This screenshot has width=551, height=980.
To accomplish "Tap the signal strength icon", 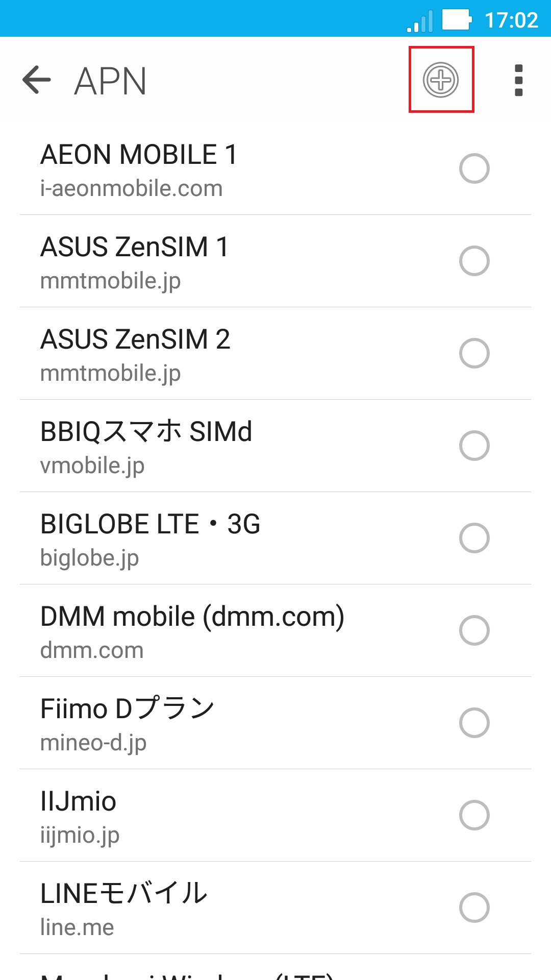I will (420, 21).
